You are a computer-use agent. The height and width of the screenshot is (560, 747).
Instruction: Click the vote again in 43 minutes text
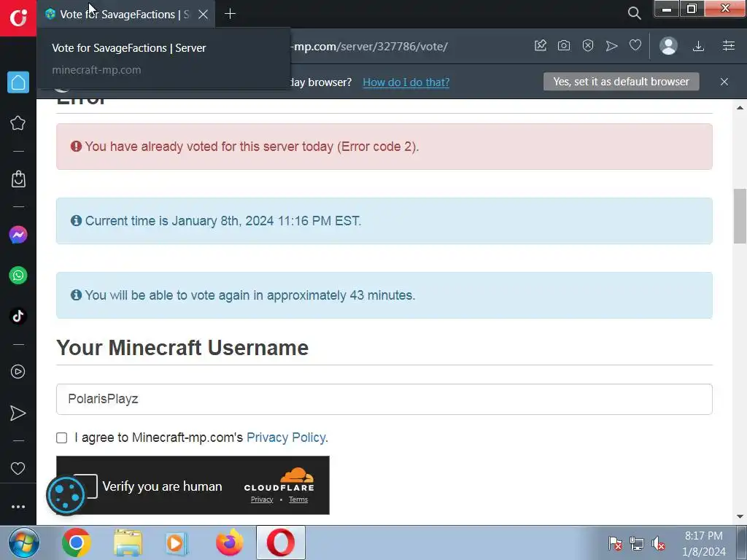[x=250, y=295]
